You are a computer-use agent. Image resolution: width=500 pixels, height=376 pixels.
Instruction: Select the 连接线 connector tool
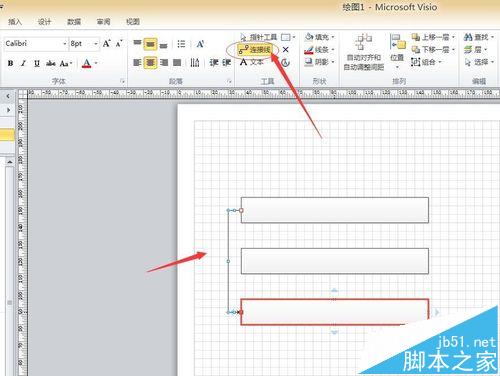pyautogui.click(x=254, y=50)
